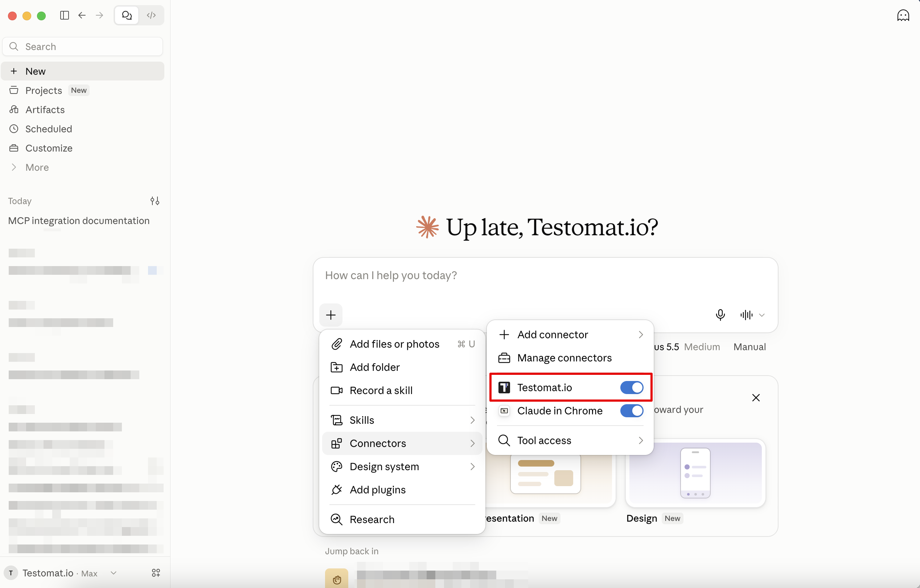Go forward with the right arrow
The image size is (920, 588).
point(99,15)
